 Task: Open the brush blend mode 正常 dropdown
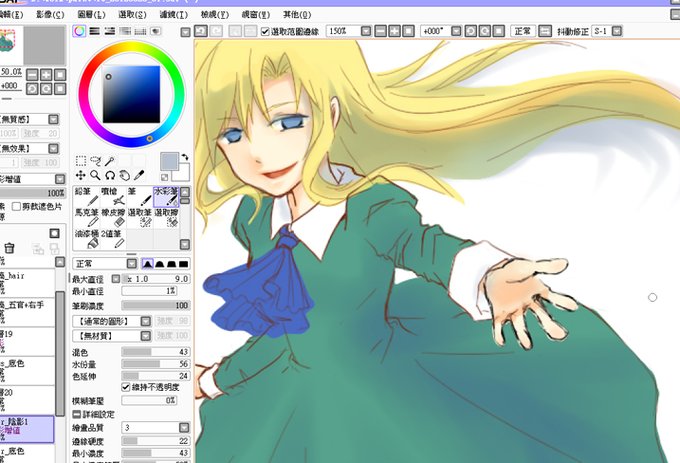[132, 264]
